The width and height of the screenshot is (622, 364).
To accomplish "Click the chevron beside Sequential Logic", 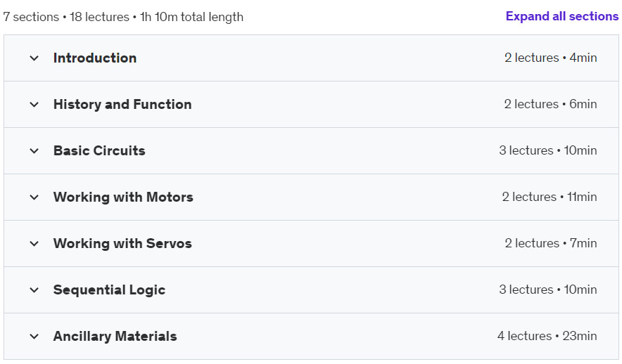I will click(x=34, y=290).
